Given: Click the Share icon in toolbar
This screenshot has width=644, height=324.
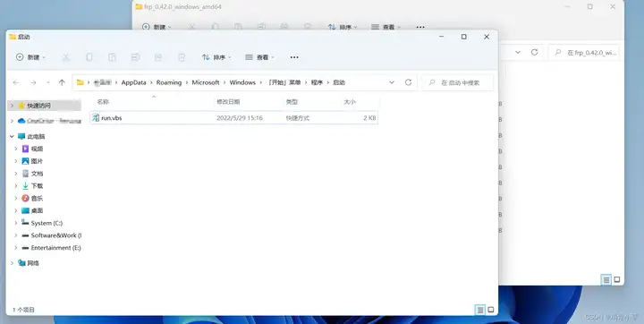Looking at the screenshot, I should [x=158, y=57].
